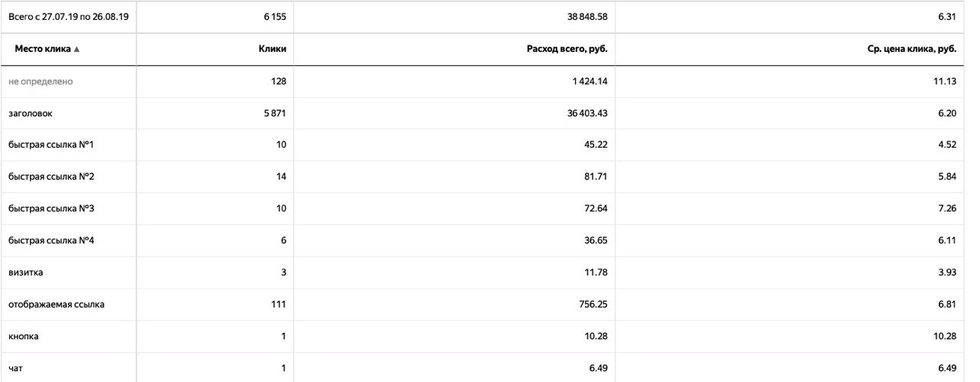Click the total spend 38 848.58 cell
This screenshot has width=980, height=382.
(587, 17)
